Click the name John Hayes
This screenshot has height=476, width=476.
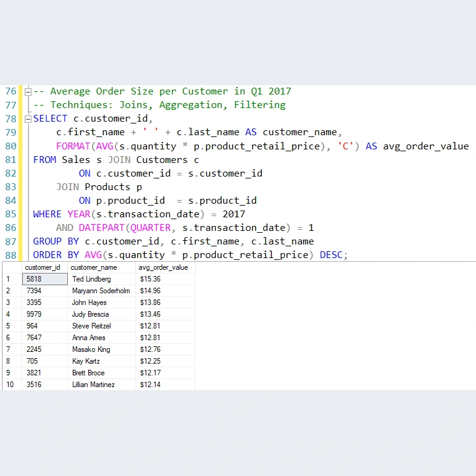[x=90, y=303]
